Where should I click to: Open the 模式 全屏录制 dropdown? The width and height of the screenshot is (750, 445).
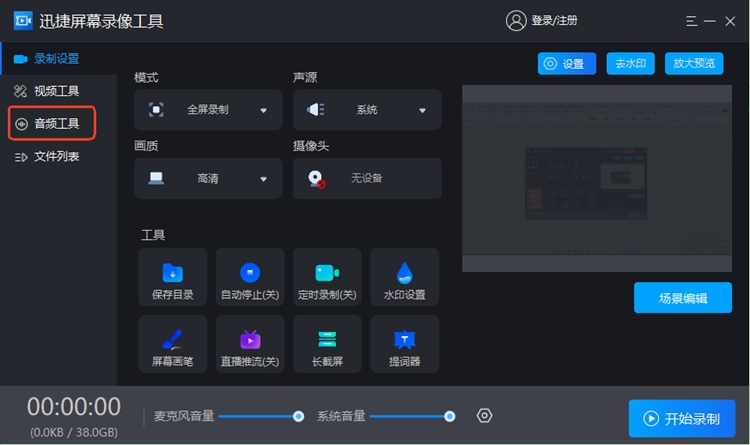(208, 110)
